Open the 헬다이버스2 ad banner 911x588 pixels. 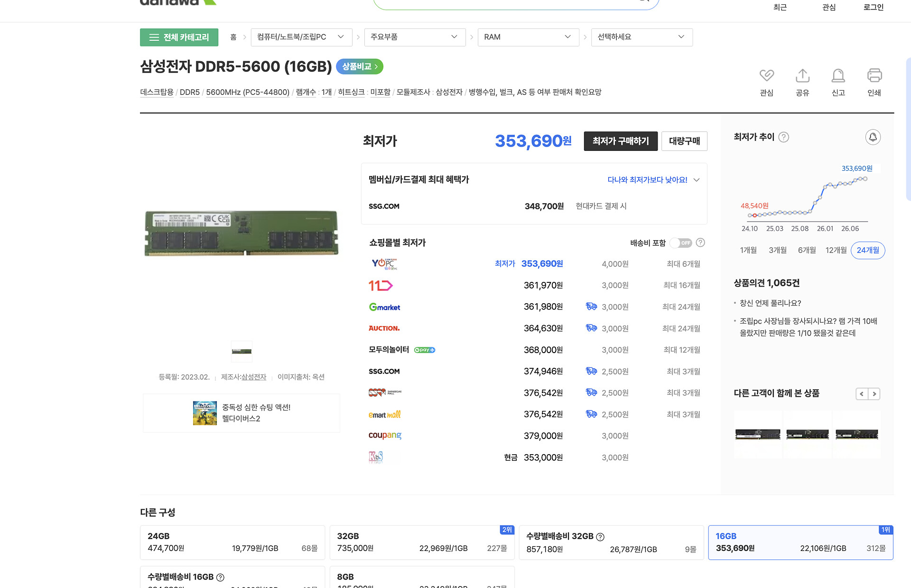(242, 413)
